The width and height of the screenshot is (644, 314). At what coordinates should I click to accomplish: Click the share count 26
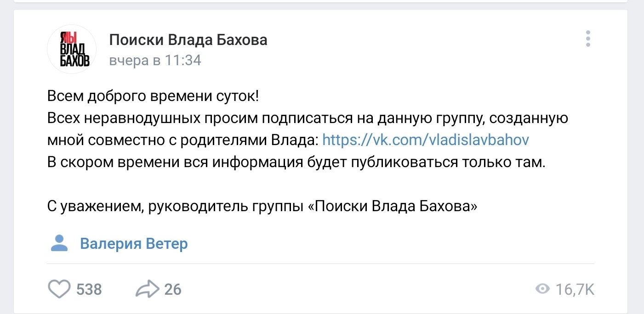pyautogui.click(x=173, y=290)
